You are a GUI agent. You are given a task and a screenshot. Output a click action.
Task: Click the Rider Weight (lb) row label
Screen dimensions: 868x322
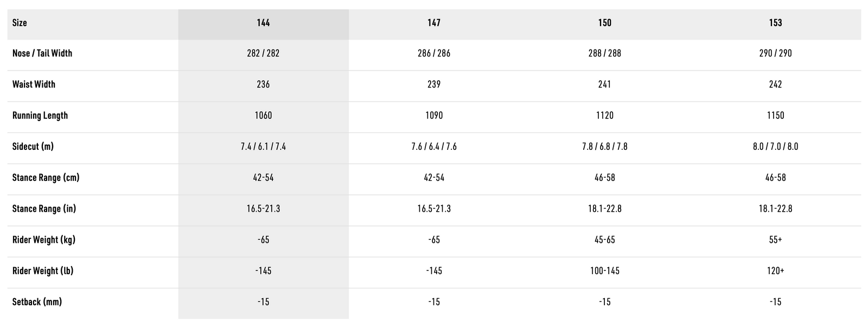click(43, 270)
